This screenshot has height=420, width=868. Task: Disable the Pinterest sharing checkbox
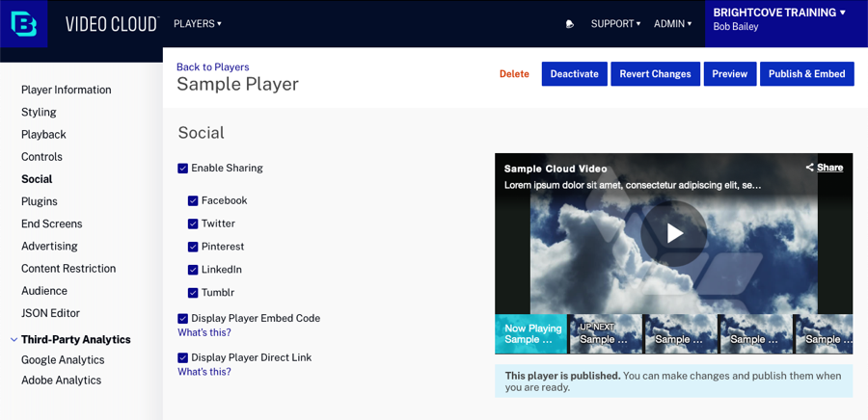tap(193, 248)
